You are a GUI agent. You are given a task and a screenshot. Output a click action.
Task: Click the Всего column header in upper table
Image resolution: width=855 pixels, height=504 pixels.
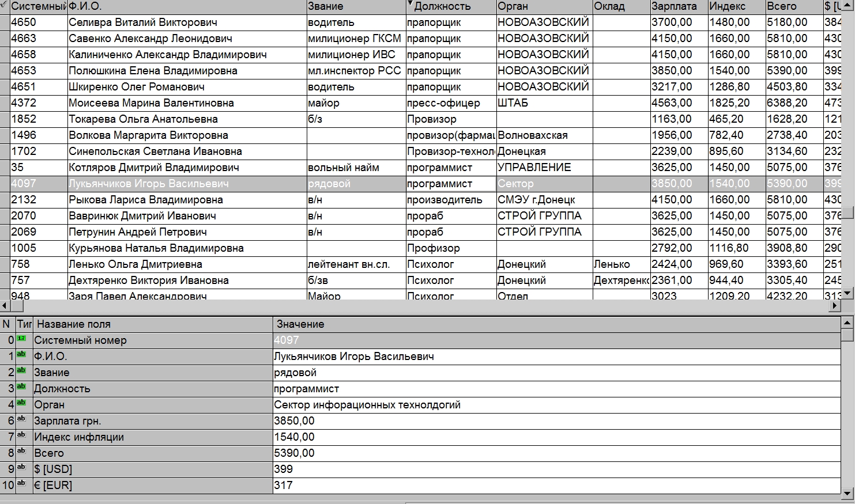tap(794, 6)
